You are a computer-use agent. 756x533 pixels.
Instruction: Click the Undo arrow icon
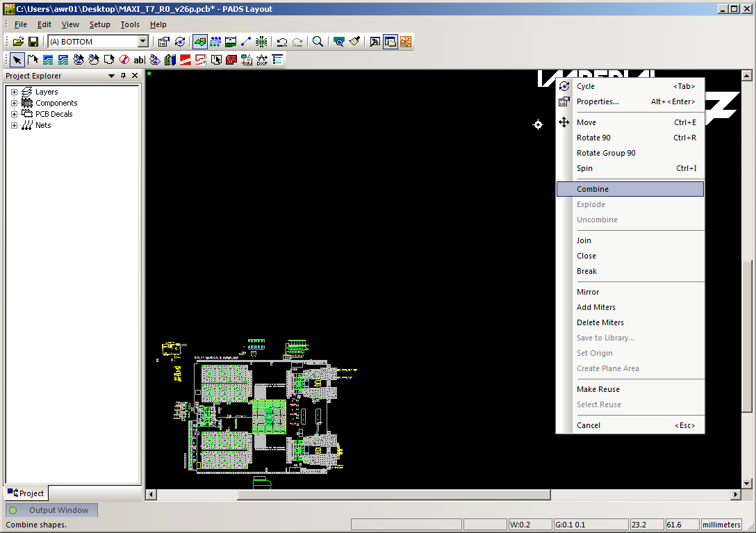282,42
